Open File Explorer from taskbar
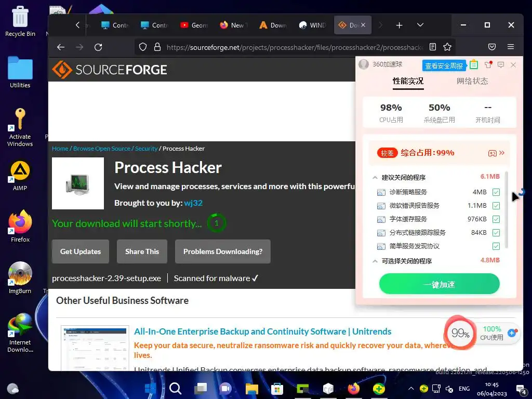This screenshot has width=532, height=399. 252,389
